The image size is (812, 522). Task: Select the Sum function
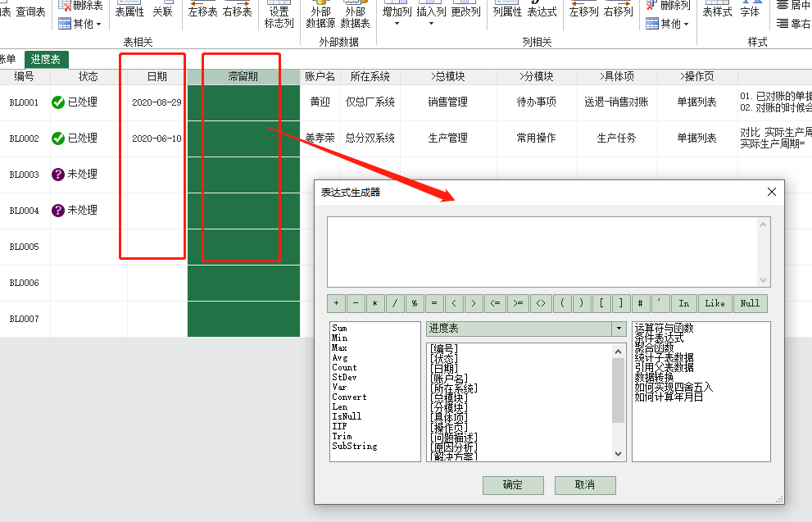pos(340,329)
